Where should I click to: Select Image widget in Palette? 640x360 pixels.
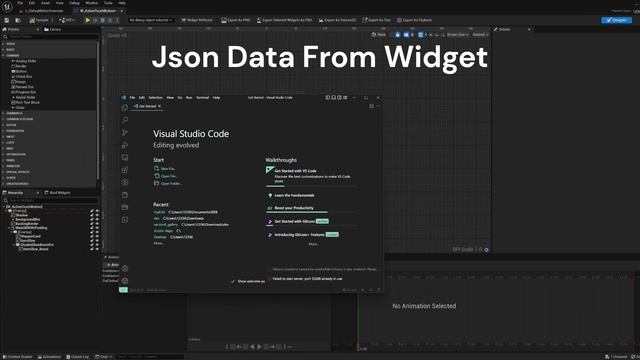click(19, 82)
